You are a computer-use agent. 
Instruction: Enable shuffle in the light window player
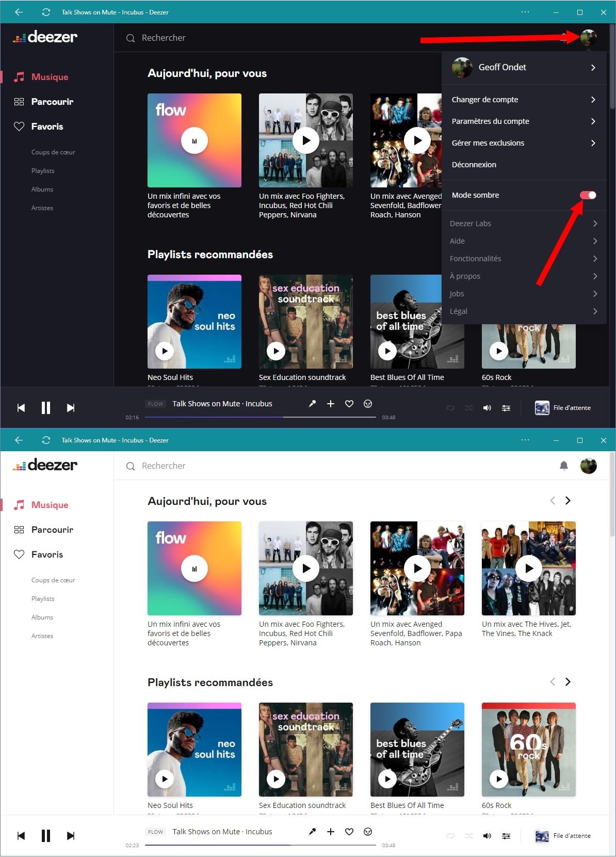[468, 836]
